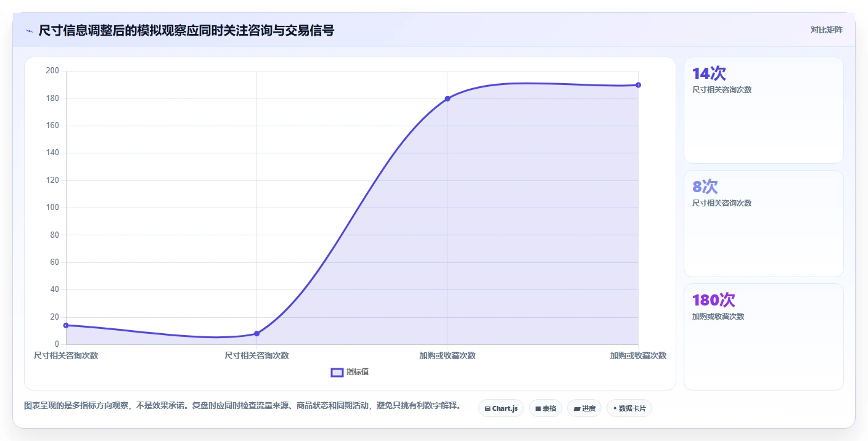The width and height of the screenshot is (868, 441).
Task: Toggle the 指标值 legend entry
Action: (x=350, y=372)
